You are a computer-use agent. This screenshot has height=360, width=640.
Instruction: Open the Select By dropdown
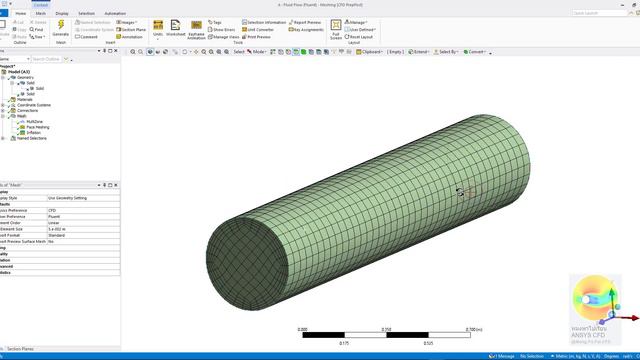click(446, 52)
